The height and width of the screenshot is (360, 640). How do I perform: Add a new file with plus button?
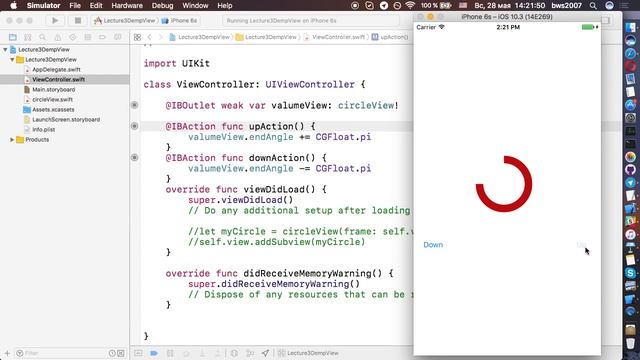click(7, 353)
